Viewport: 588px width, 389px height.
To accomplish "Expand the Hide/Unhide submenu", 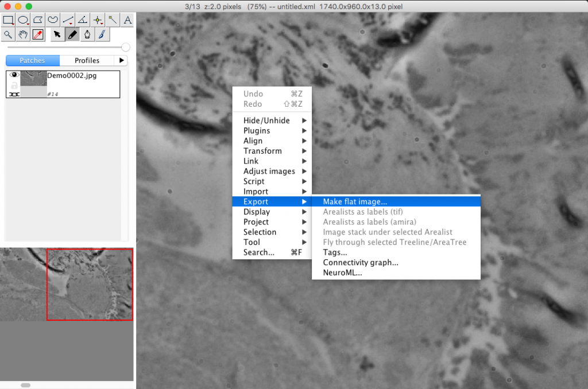I will click(x=272, y=120).
